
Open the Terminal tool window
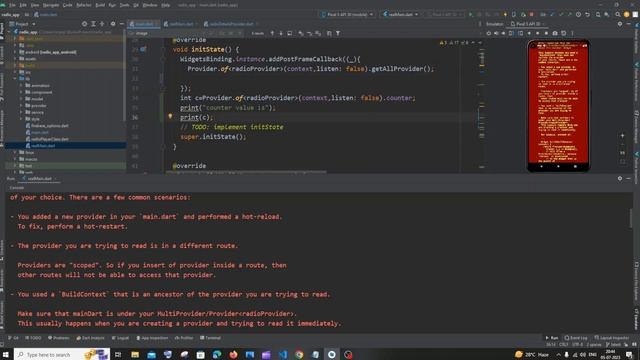pyautogui.click(x=211, y=338)
